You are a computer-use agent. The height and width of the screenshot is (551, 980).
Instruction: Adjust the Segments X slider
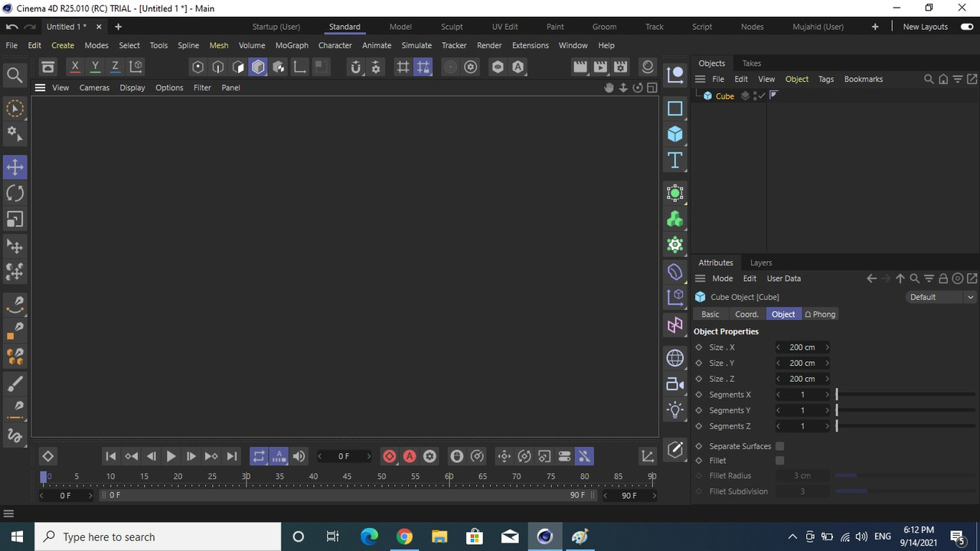pos(906,395)
